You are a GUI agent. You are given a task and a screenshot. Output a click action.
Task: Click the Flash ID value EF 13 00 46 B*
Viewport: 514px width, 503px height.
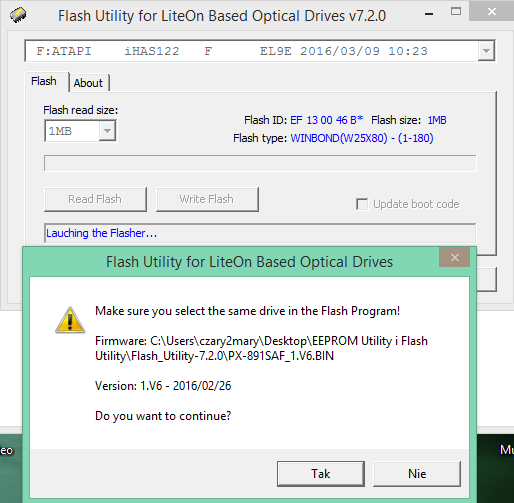[326, 120]
